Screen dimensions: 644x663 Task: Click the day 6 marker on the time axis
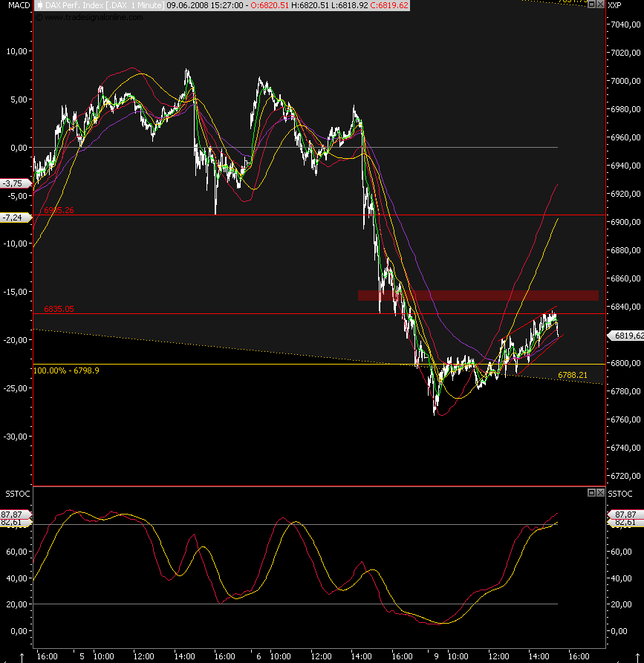[x=258, y=656]
